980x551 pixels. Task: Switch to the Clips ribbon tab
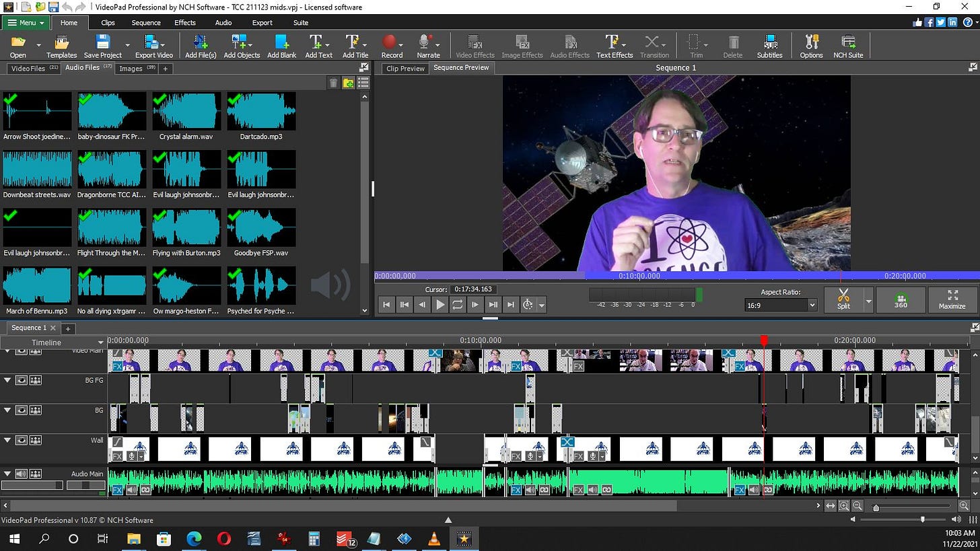click(108, 22)
